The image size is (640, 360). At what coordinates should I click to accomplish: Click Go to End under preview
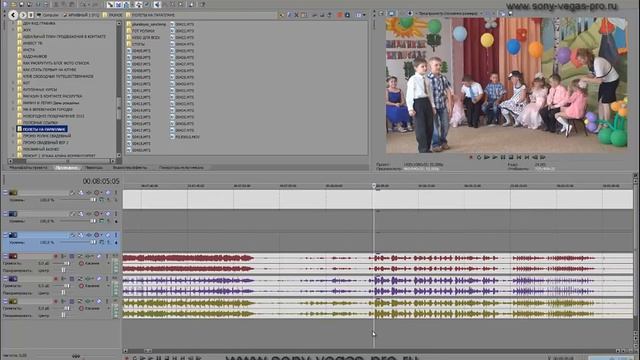[527, 157]
